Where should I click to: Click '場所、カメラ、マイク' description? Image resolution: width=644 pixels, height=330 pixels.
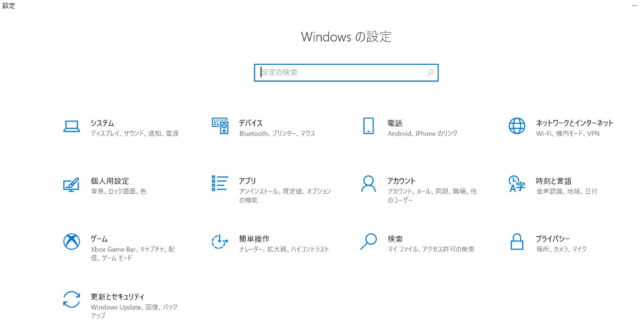point(562,250)
